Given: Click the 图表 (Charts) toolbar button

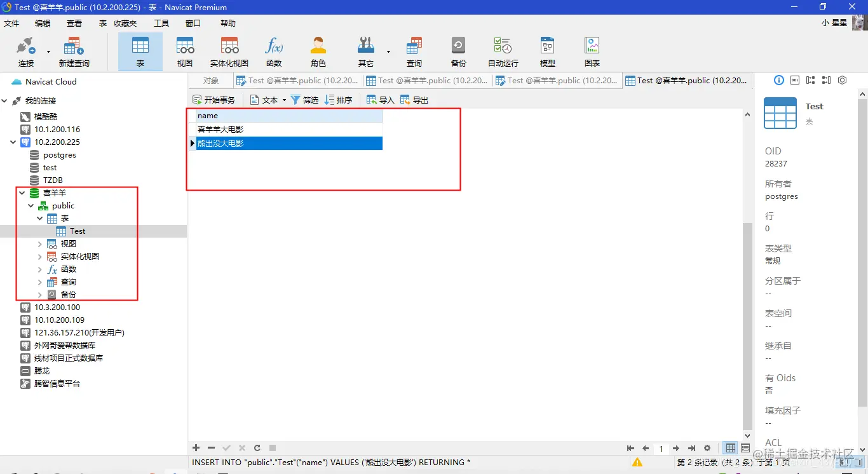Looking at the screenshot, I should [592, 52].
